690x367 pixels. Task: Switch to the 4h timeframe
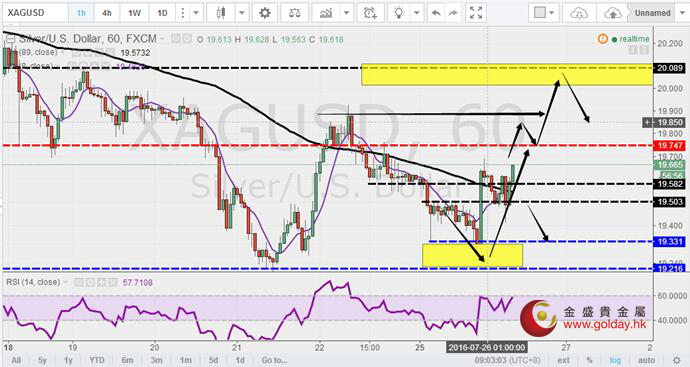(x=107, y=13)
